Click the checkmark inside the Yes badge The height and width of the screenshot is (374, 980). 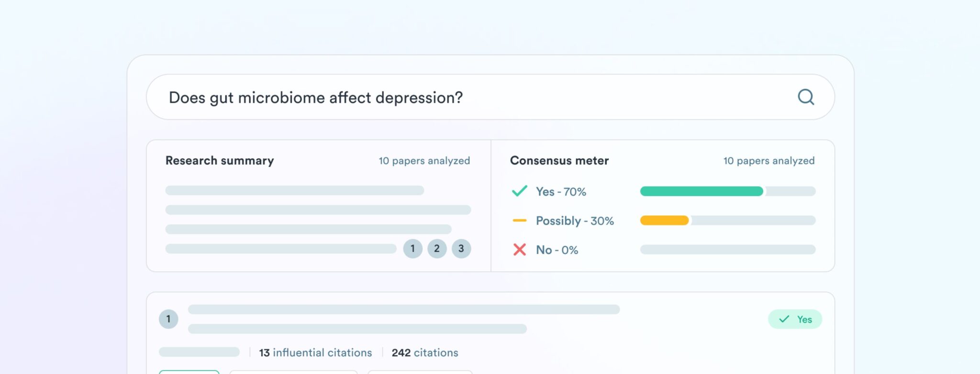[x=783, y=319]
